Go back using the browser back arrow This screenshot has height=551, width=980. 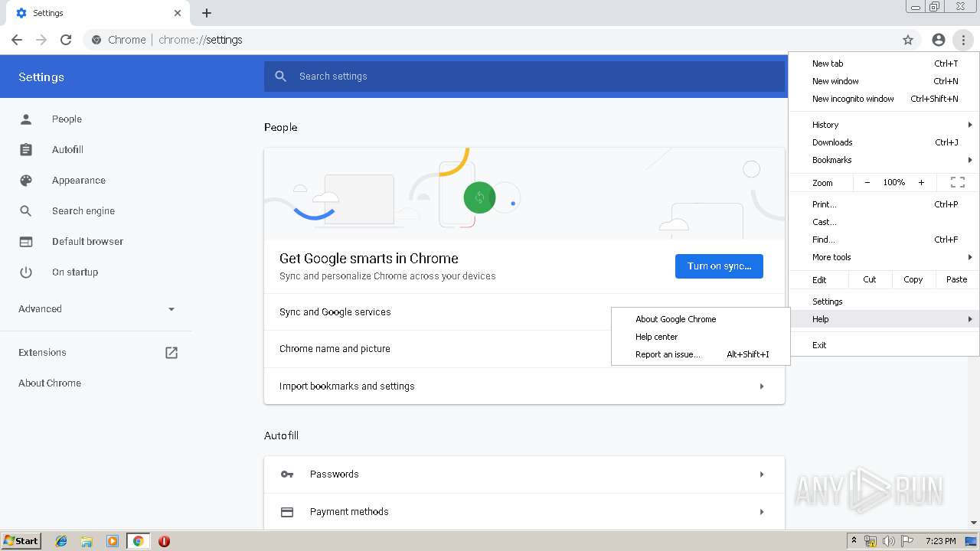(17, 40)
